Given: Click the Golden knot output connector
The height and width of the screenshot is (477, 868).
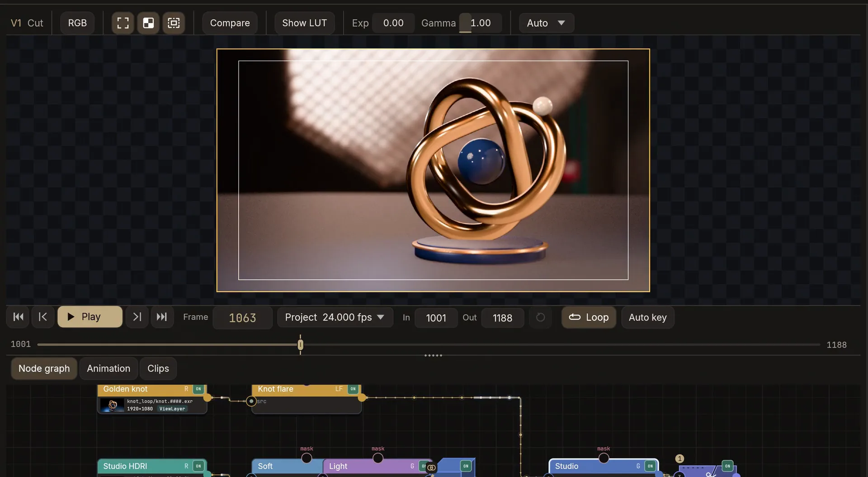Looking at the screenshot, I should point(208,397).
